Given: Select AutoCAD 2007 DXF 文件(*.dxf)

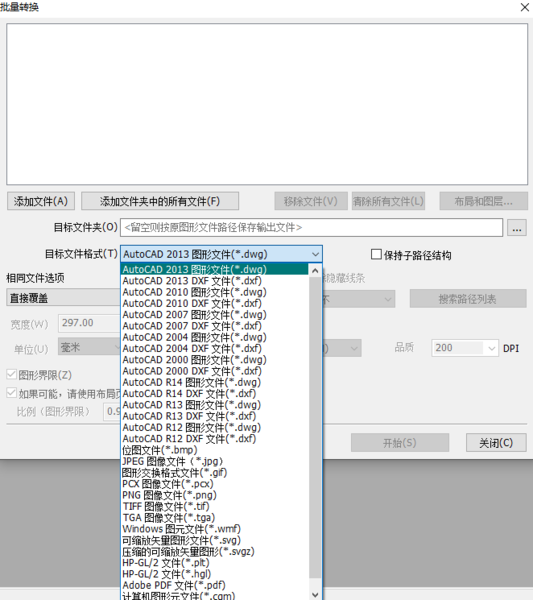Looking at the screenshot, I should (215, 326).
